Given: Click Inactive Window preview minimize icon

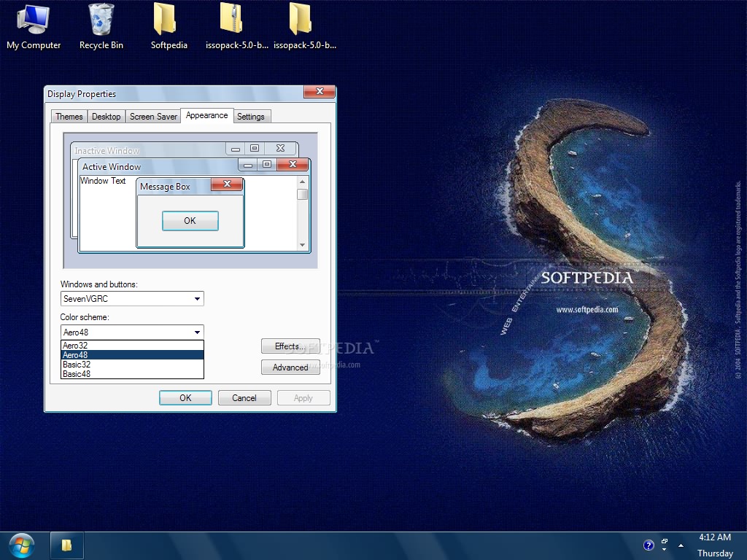Looking at the screenshot, I should coord(236,149).
